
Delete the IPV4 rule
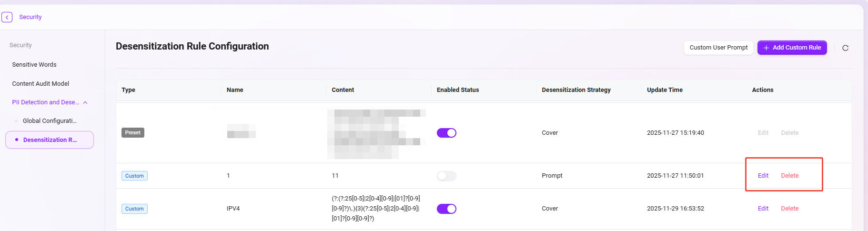[789, 209]
